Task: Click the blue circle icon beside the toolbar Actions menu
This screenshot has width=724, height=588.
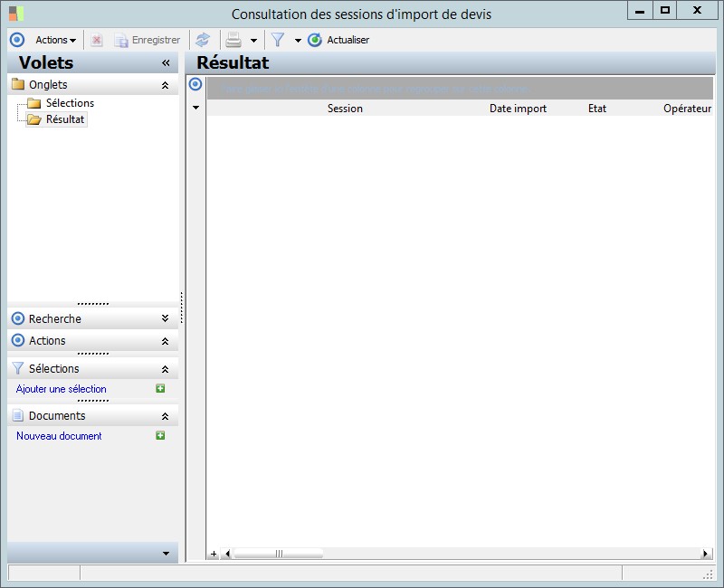Action: click(x=17, y=40)
